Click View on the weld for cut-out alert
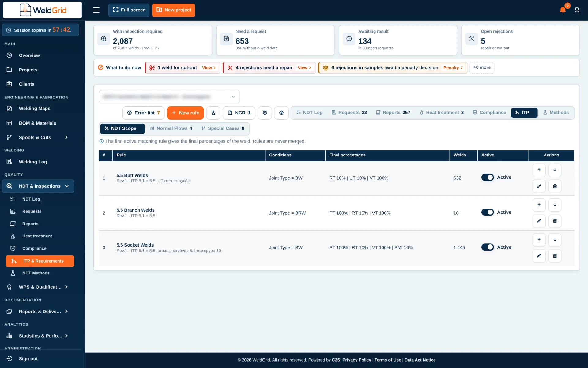The image size is (588, 368). pyautogui.click(x=209, y=68)
